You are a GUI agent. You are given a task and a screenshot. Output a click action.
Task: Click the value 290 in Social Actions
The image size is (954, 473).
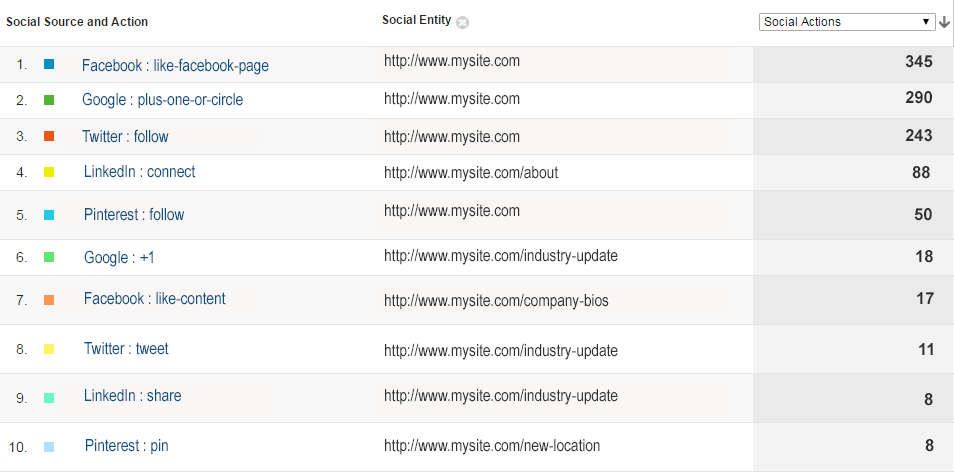(919, 97)
